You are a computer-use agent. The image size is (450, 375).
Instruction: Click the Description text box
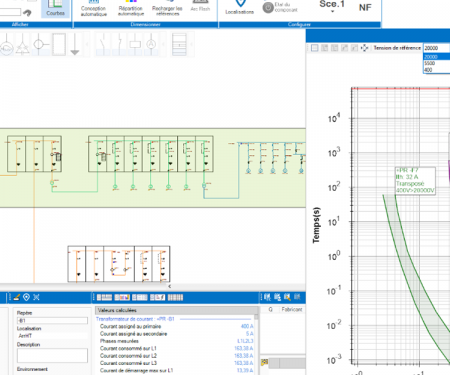[52, 356]
